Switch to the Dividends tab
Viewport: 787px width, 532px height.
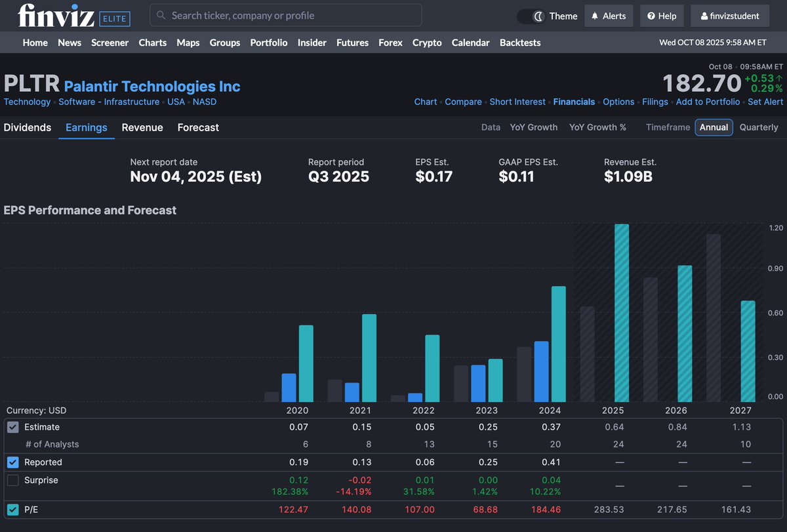click(x=28, y=127)
